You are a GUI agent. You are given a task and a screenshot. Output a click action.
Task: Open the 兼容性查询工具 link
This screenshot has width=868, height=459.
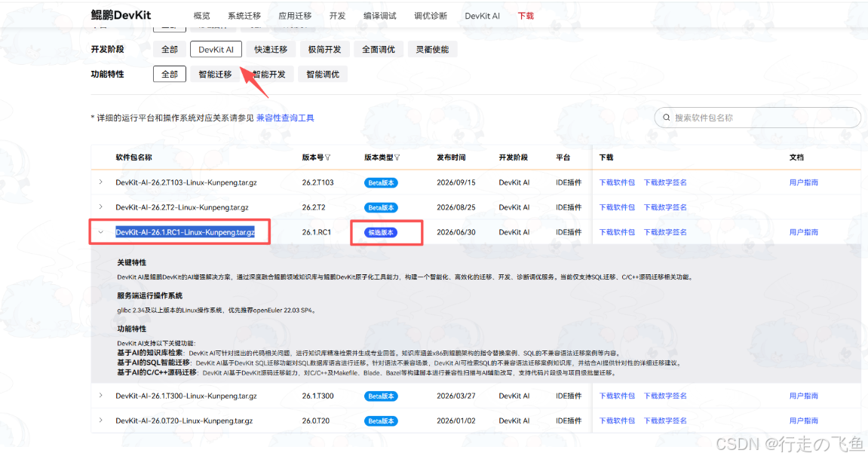pyautogui.click(x=285, y=118)
